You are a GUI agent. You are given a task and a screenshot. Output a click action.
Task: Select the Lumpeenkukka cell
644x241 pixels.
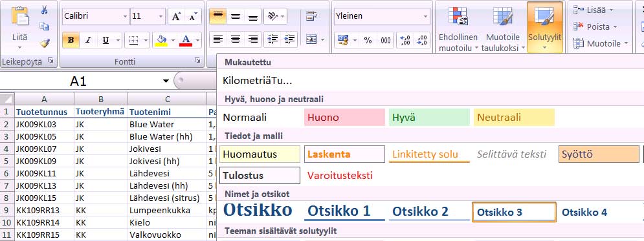pos(167,211)
